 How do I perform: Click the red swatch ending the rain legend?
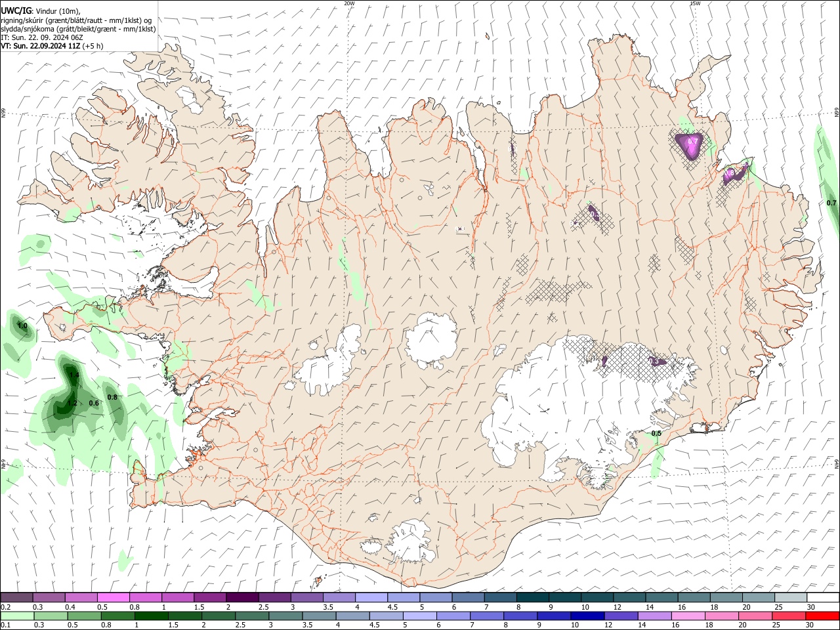(822, 616)
